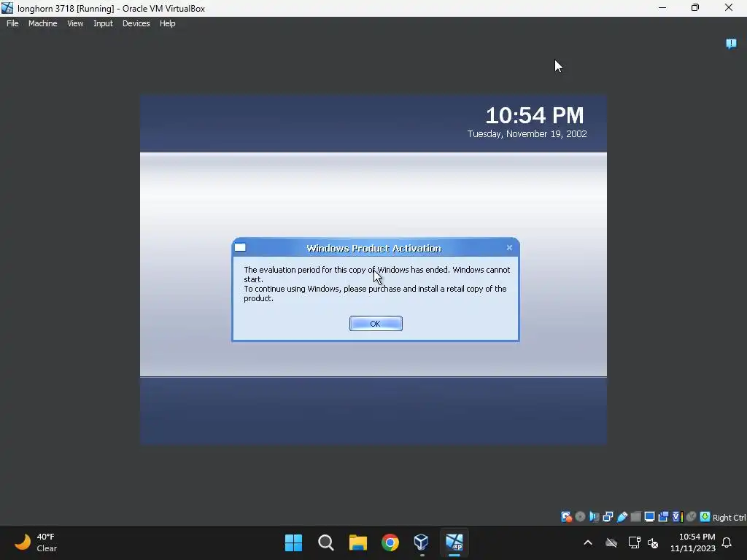Screen dimensions: 747x560
Task: Open the Windows notifications bell
Action: [x=727, y=542]
